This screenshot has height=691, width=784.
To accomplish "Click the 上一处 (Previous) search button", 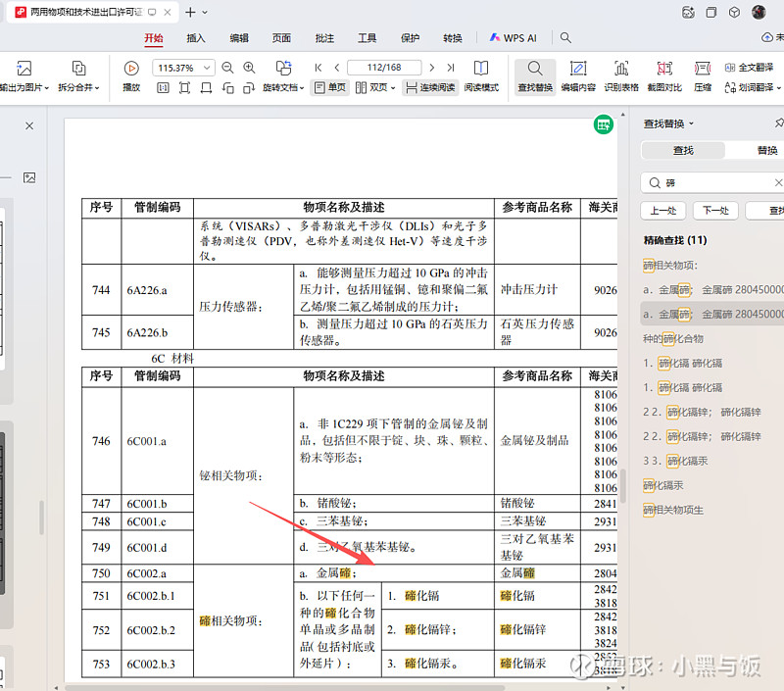I will (664, 211).
